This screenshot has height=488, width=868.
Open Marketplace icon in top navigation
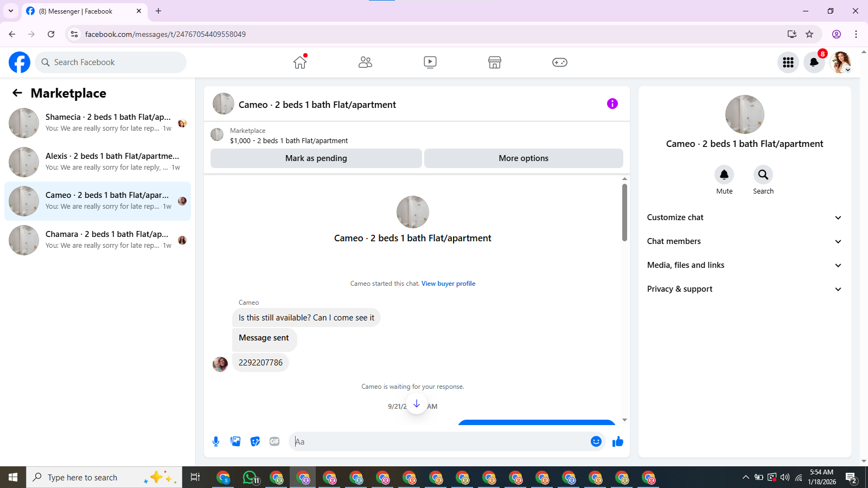coord(495,62)
